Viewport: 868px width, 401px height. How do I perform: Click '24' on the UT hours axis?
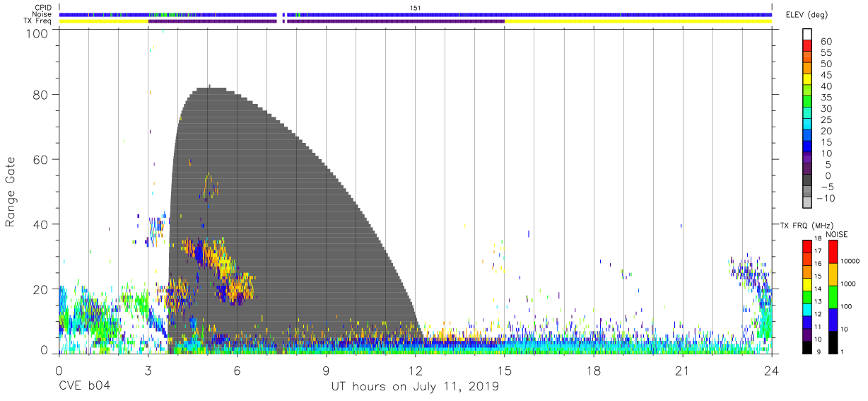pyautogui.click(x=772, y=370)
